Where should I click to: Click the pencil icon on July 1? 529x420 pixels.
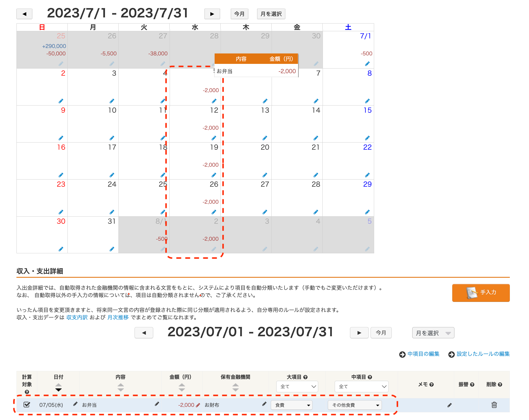[x=367, y=64]
